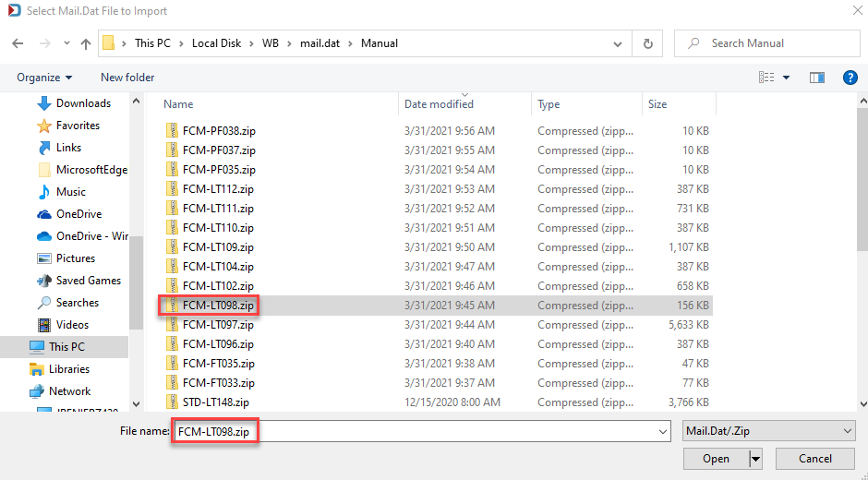
Task: Open the Open button split arrow
Action: 755,459
